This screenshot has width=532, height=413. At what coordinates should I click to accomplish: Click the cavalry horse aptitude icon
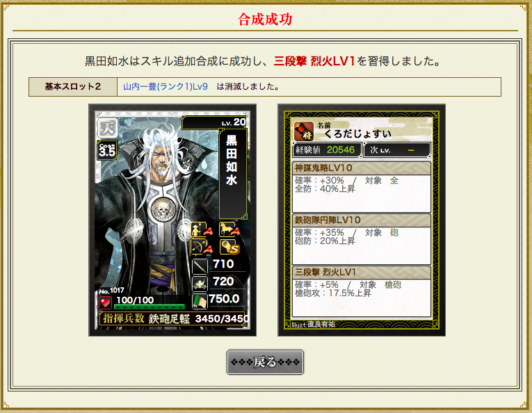(229, 229)
